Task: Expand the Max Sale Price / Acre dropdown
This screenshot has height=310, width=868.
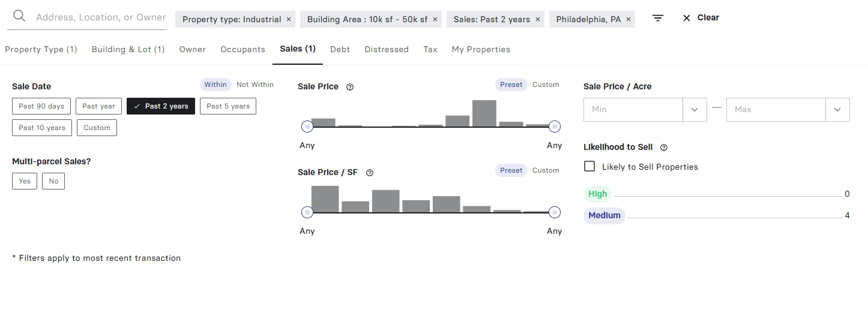Action: pyautogui.click(x=837, y=110)
